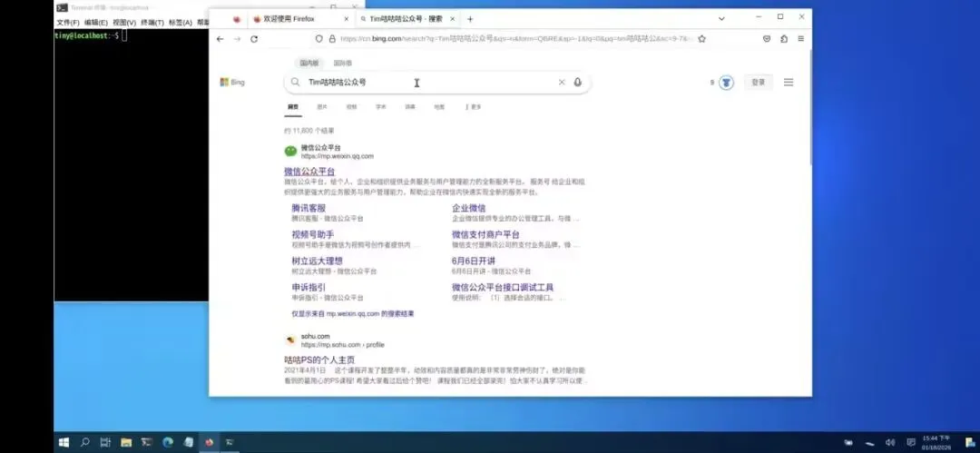This screenshot has width=980, height=453.
Task: Open the 微信支付商户平台 sublink
Action: 485,234
